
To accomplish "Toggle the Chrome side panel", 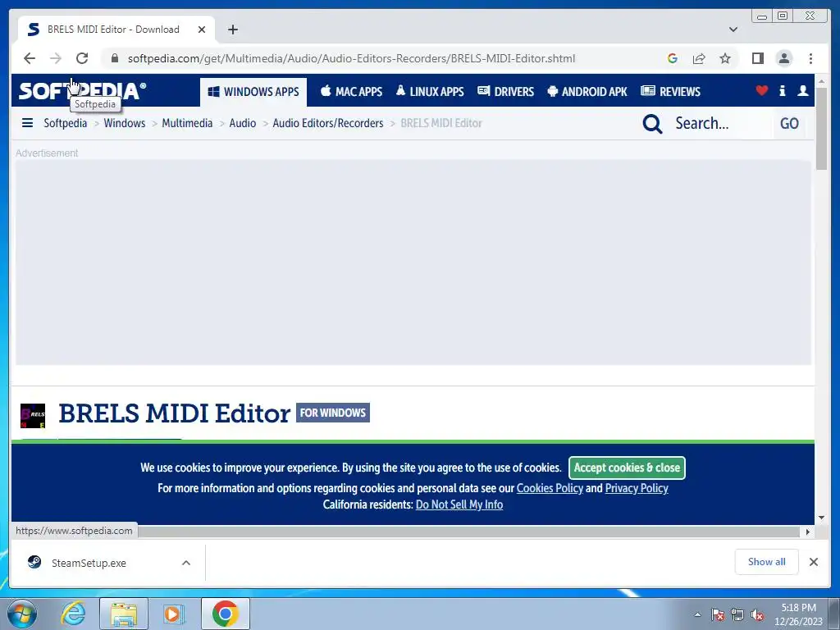I will click(757, 58).
